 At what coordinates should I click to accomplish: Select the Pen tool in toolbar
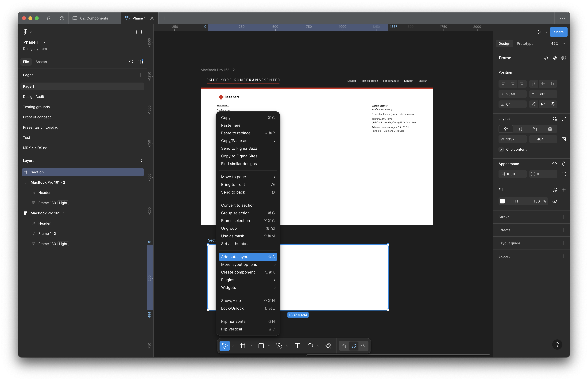(x=279, y=346)
